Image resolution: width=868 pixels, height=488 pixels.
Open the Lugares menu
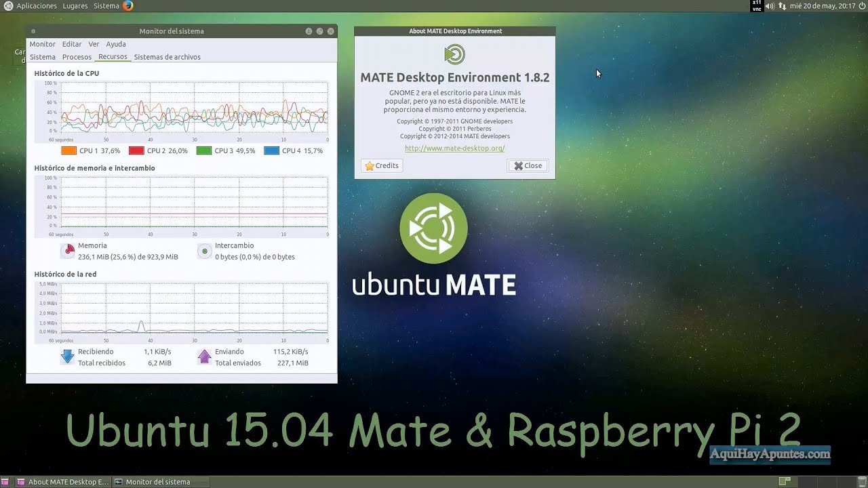click(75, 6)
